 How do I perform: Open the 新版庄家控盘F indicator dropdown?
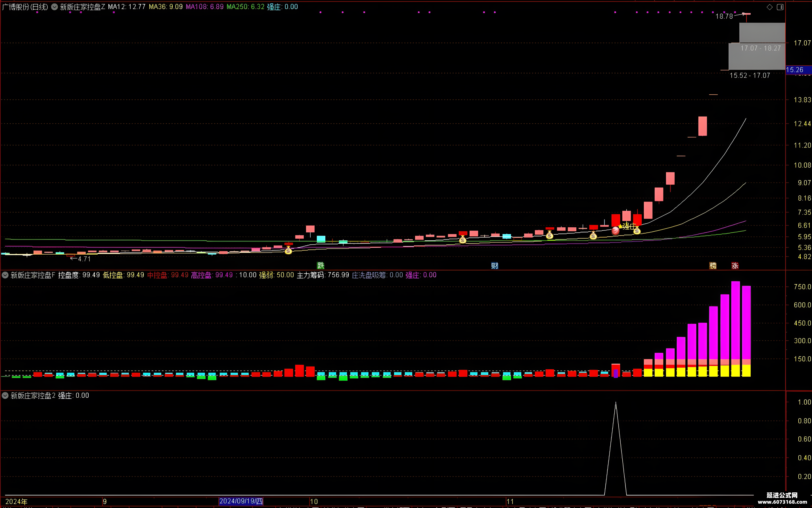(x=5, y=275)
